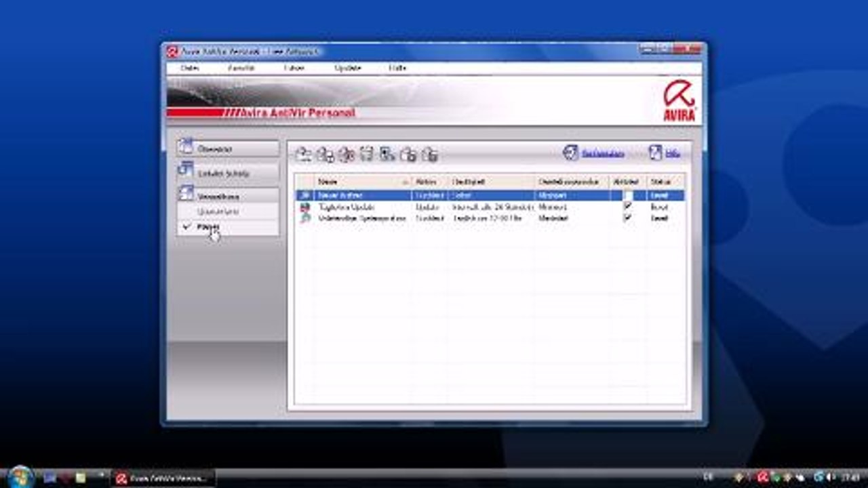Viewport: 868px width, 488px height.
Task: Select the Tägliches Update job name
Action: pyautogui.click(x=346, y=207)
